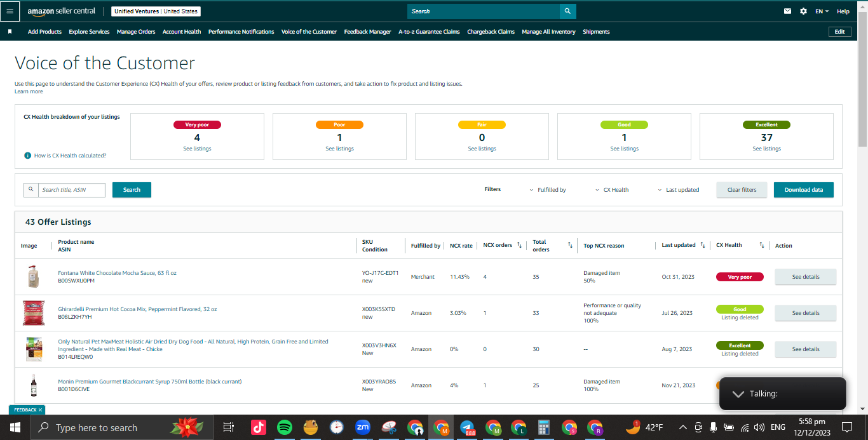Click the bookmark flag icon in navigation bar
868x440 pixels.
click(10, 32)
